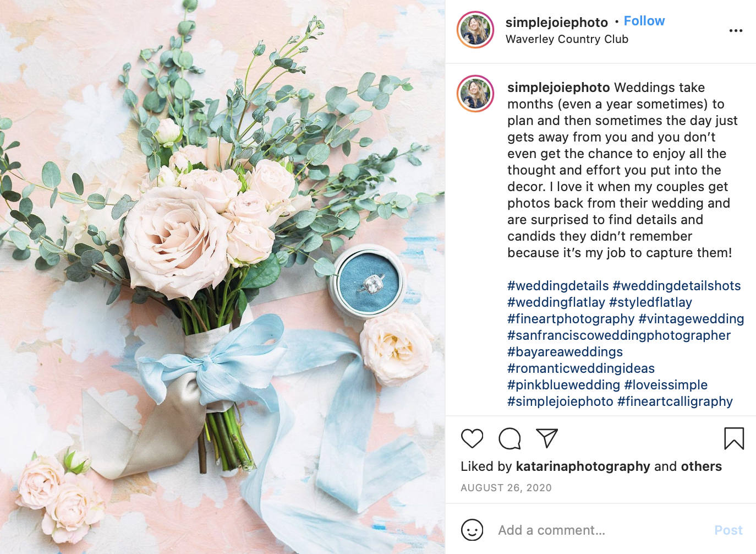Like the post with the heart icon
This screenshot has height=554, width=756.
coord(472,438)
